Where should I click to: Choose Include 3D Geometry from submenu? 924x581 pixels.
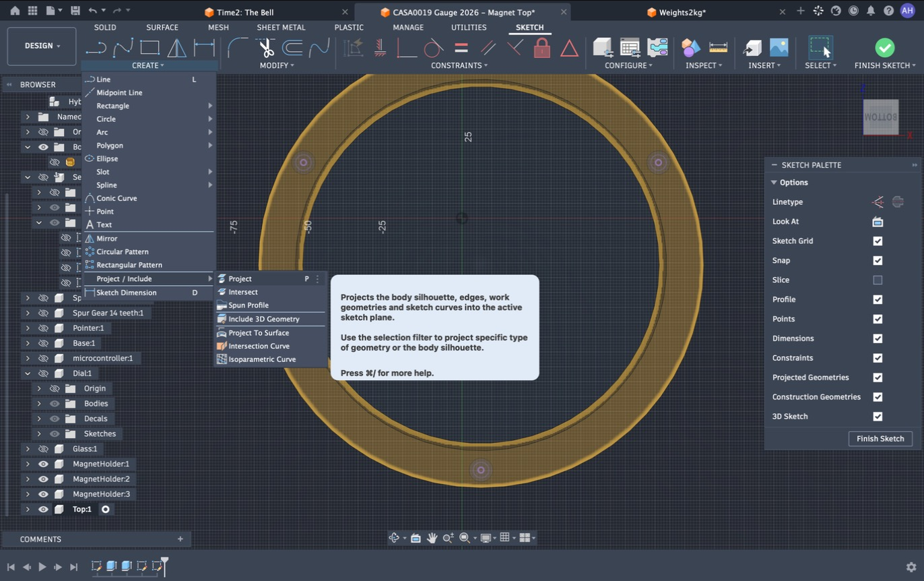[x=263, y=319]
